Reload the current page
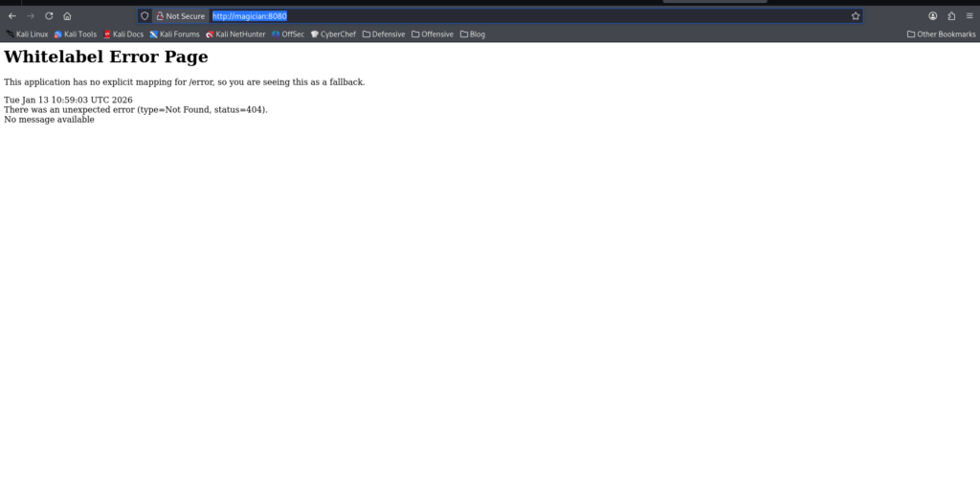This screenshot has width=980, height=478. click(49, 16)
